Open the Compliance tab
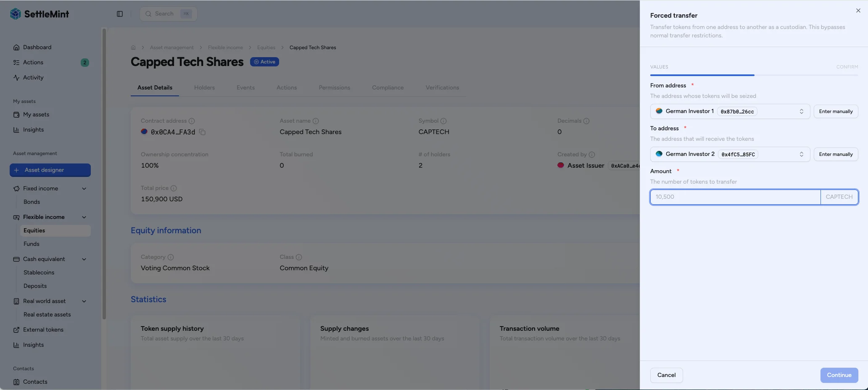Viewport: 868px width, 390px height. pyautogui.click(x=388, y=87)
